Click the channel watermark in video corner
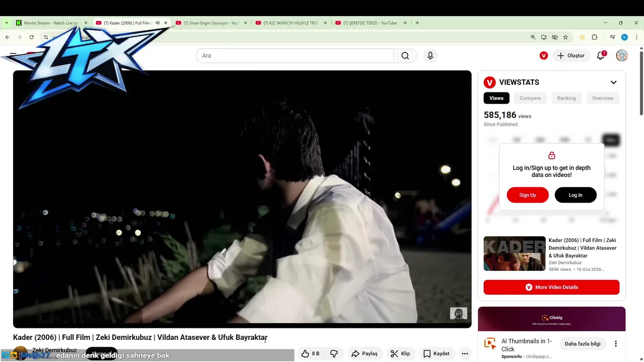 pos(458,313)
